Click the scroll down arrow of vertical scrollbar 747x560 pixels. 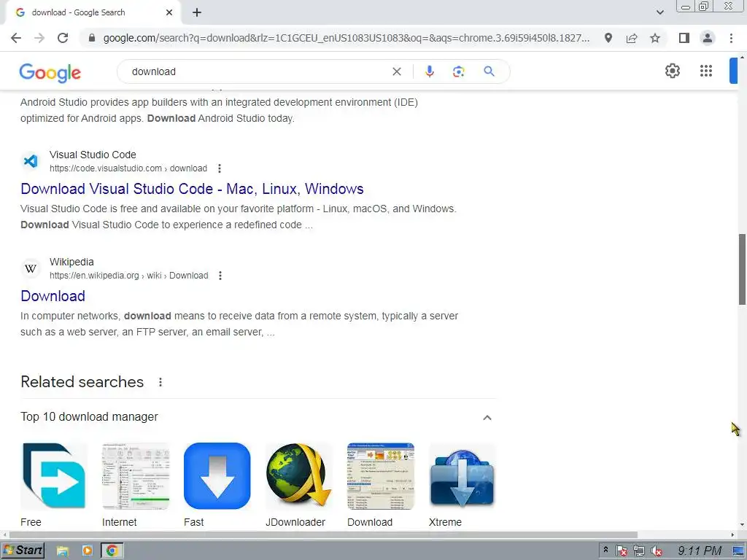[742, 525]
